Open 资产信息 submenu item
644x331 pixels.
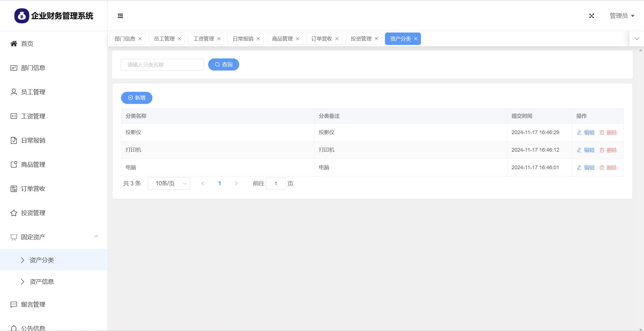coord(42,281)
